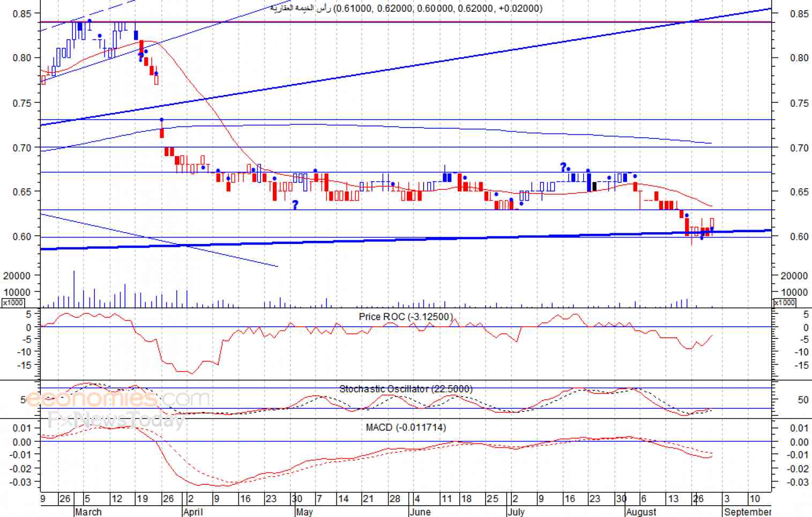The width and height of the screenshot is (812, 517).
Task: Select the date label 13 in August
Action: [x=673, y=499]
